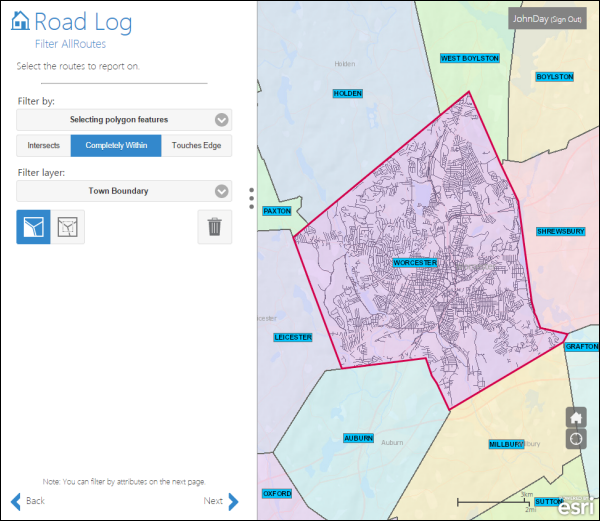Click the SHREWSBURY town label on map

click(x=560, y=231)
